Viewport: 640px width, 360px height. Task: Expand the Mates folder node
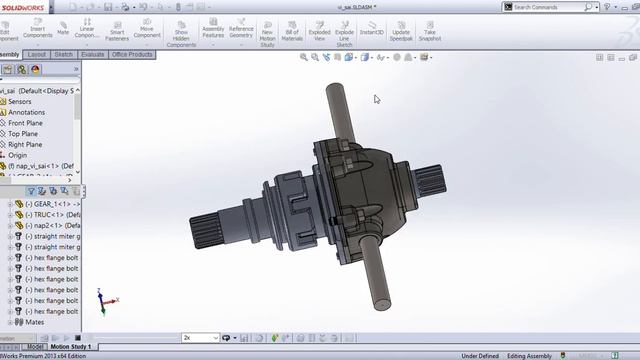(10, 322)
